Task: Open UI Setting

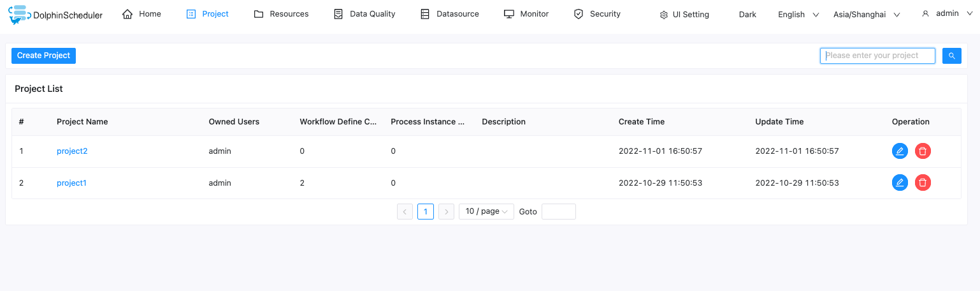Action: click(684, 15)
